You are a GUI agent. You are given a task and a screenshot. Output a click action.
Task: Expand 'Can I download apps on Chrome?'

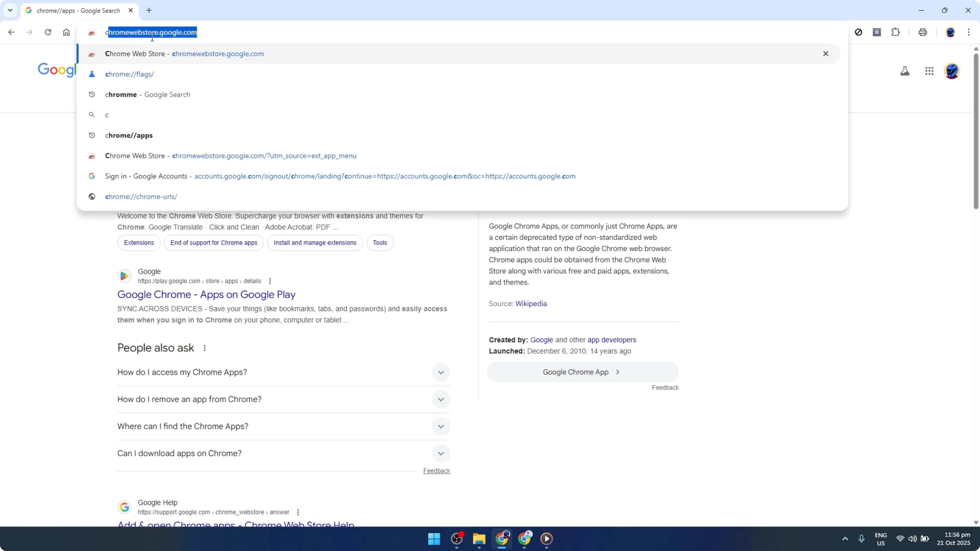click(x=440, y=453)
